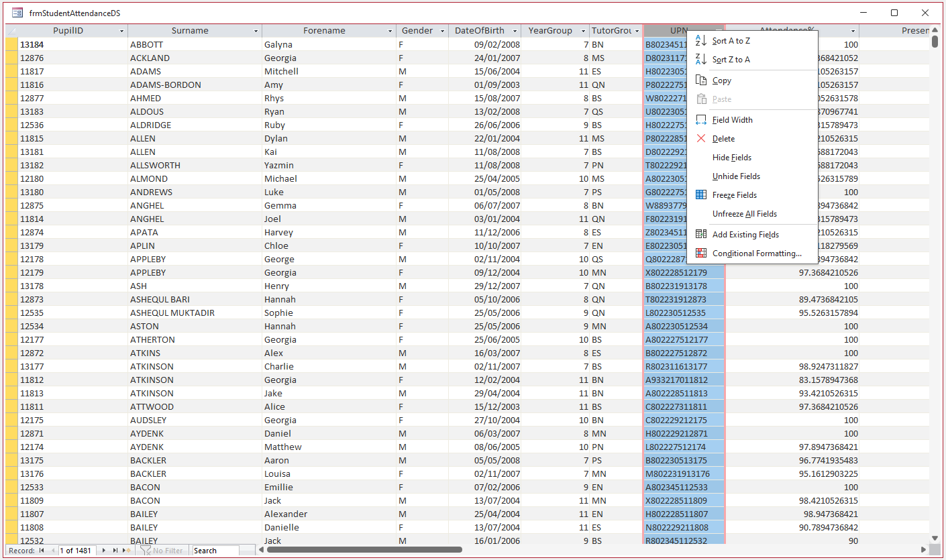Viewport: 946px width, 560px height.
Task: Click date cell 26/06/2006
Action: 485,125
